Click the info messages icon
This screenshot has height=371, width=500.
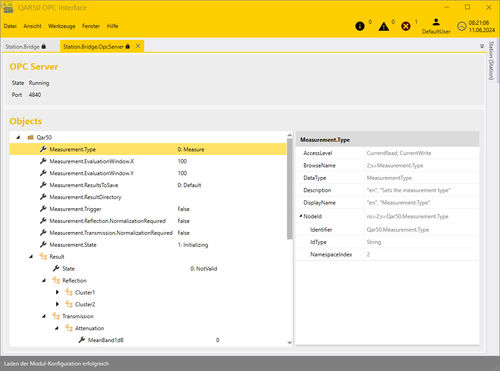(360, 26)
